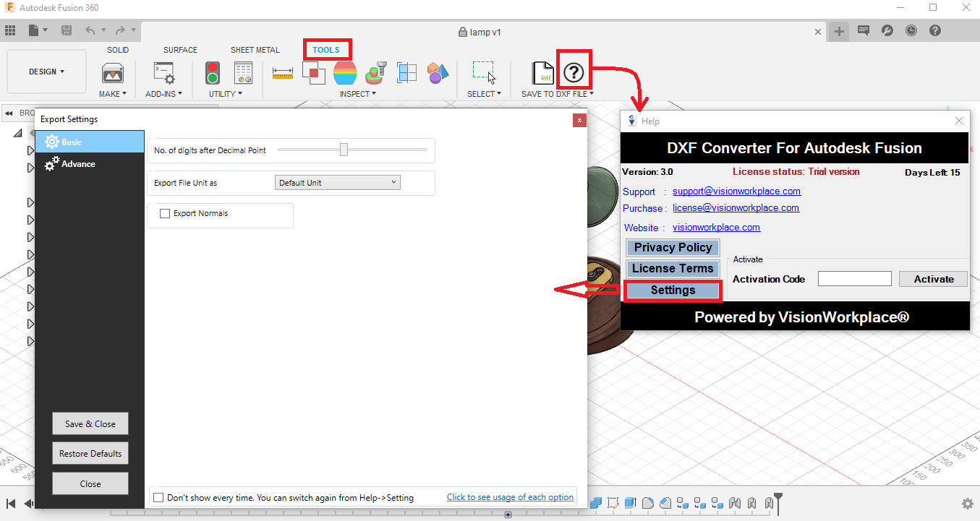Check the Don't show every time box
The image size is (980, 521).
pyautogui.click(x=158, y=498)
